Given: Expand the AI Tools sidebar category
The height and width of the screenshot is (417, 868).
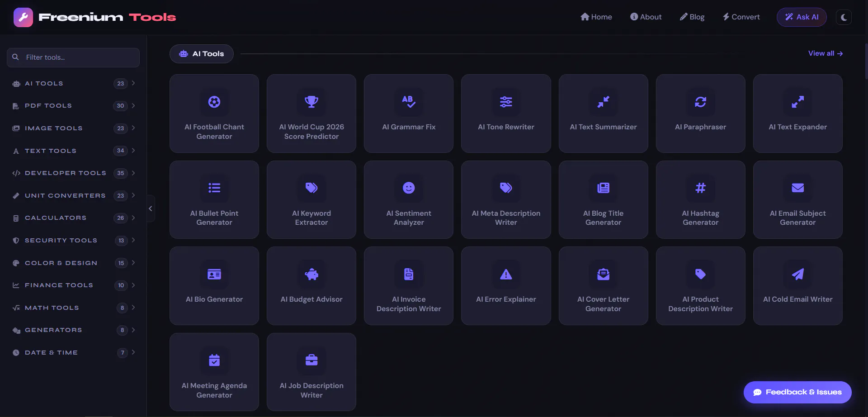Looking at the screenshot, I should [x=73, y=83].
